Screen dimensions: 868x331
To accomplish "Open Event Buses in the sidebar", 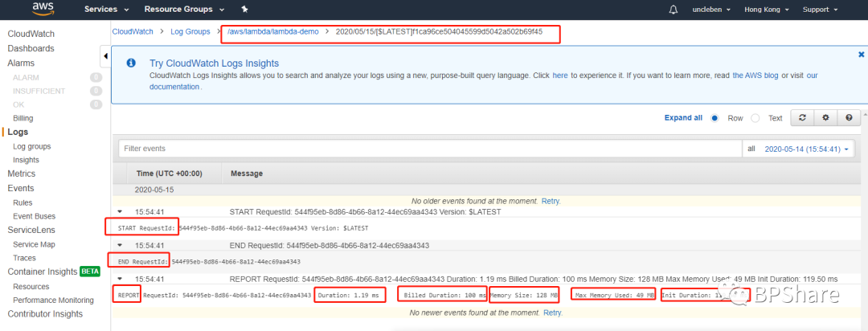I will pyautogui.click(x=35, y=216).
